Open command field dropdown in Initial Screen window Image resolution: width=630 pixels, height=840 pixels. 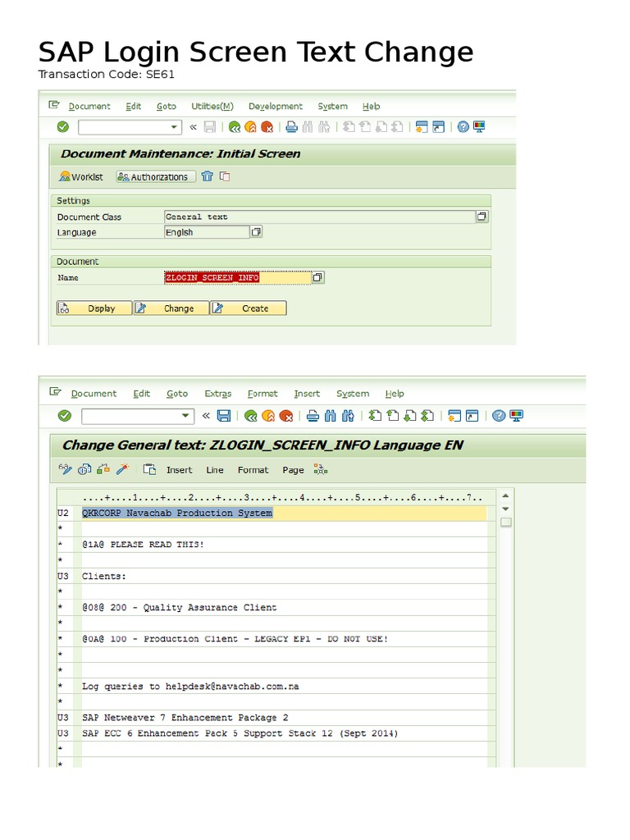pos(174,127)
